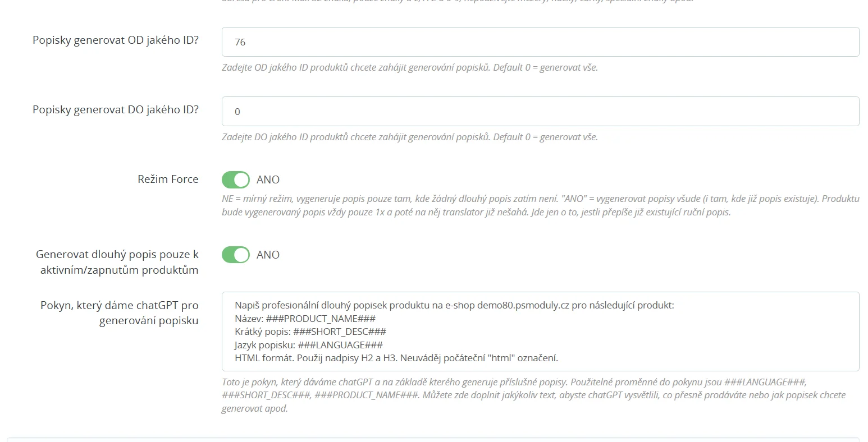Click the OD jakého ID field containing 76
This screenshot has width=868, height=442.
click(x=540, y=42)
